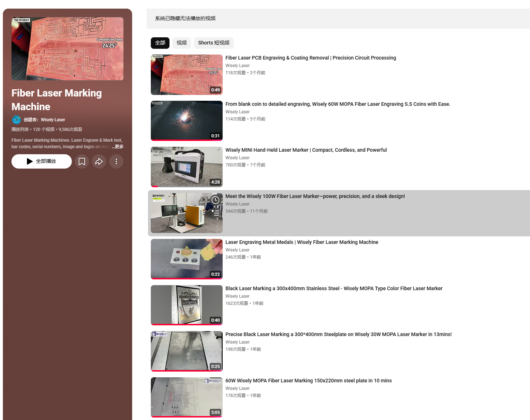This screenshot has width=530, height=420.
Task: Click Wisely Laser channel under the 100W Marker video
Action: click(x=237, y=204)
